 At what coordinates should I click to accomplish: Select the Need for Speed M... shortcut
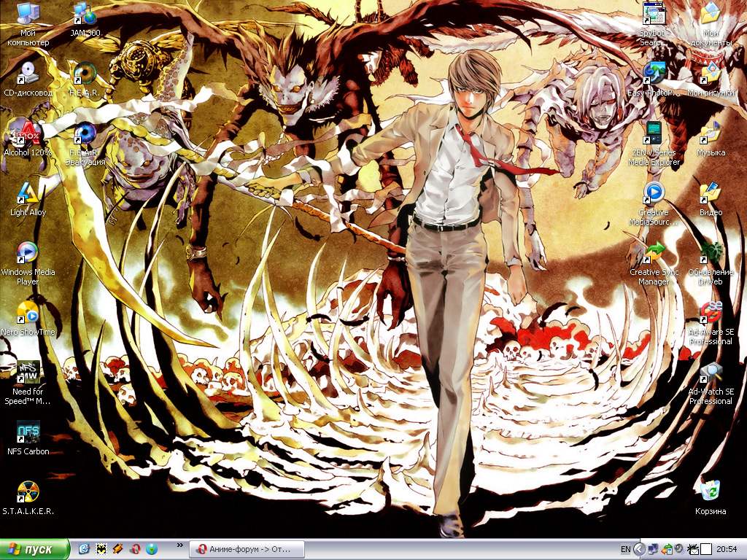point(28,383)
